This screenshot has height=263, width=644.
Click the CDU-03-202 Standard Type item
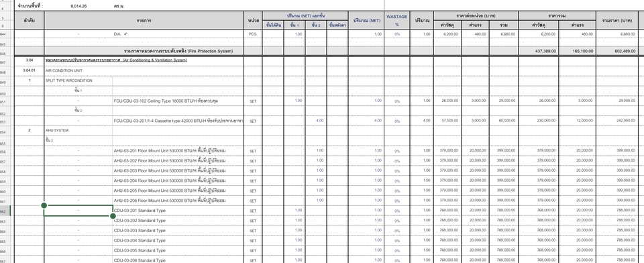pos(140,220)
